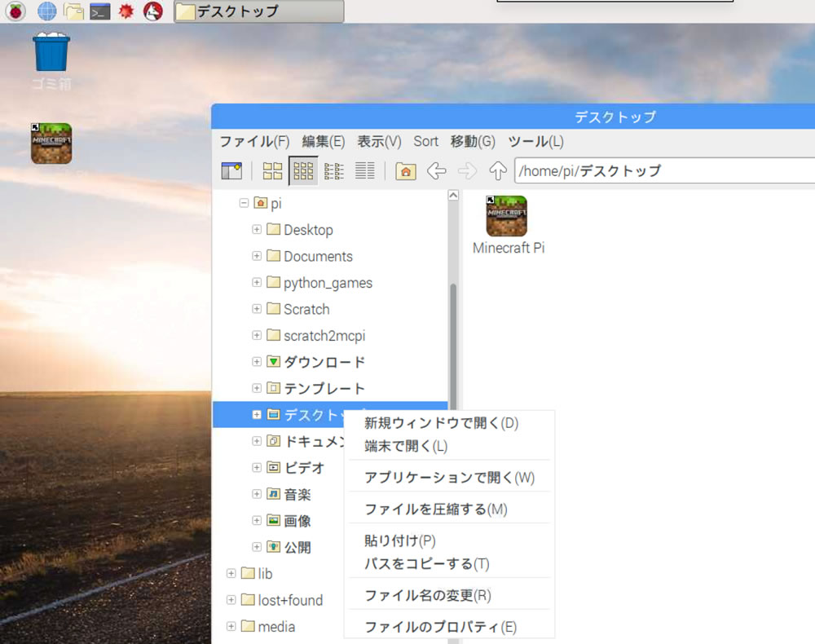Image resolution: width=815 pixels, height=644 pixels.
Task: Launch the web browser globe icon
Action: 47,11
